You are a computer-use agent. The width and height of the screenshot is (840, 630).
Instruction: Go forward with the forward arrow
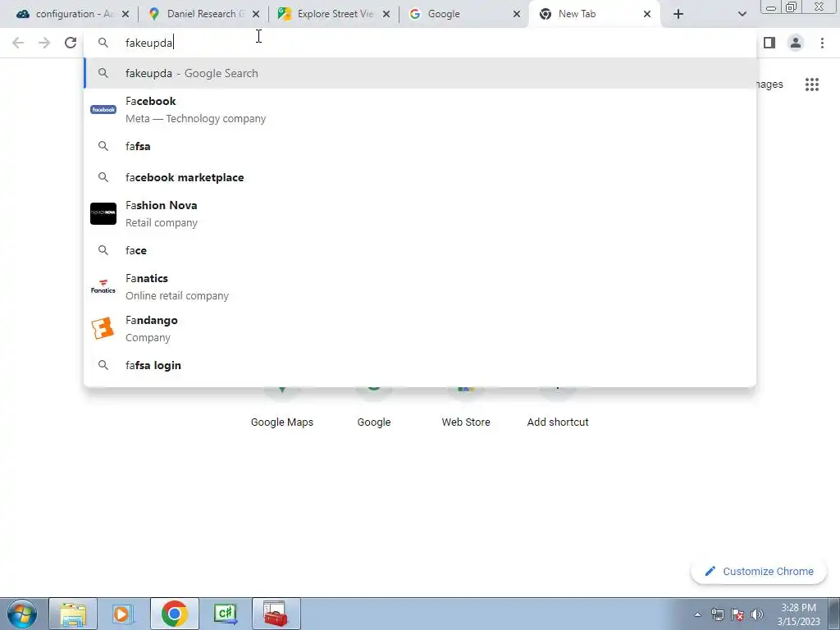coord(44,43)
